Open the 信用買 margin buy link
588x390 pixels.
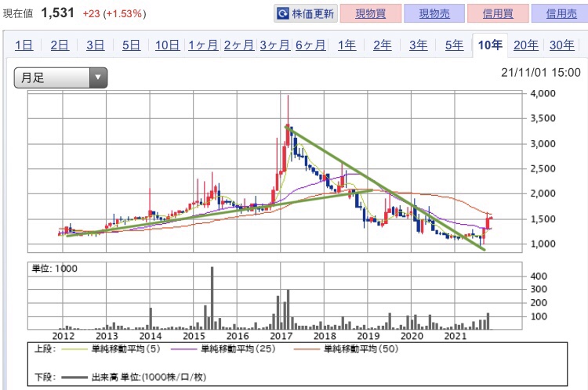(x=498, y=14)
